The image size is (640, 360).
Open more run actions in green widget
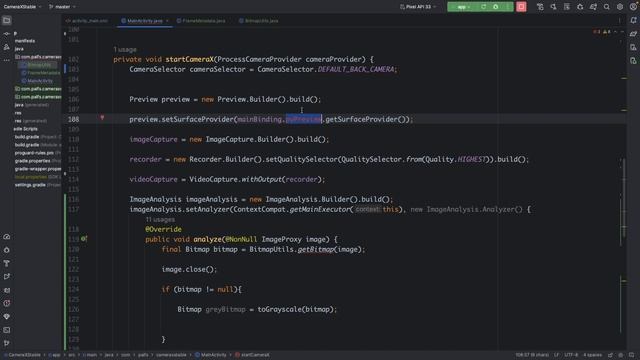coord(507,7)
